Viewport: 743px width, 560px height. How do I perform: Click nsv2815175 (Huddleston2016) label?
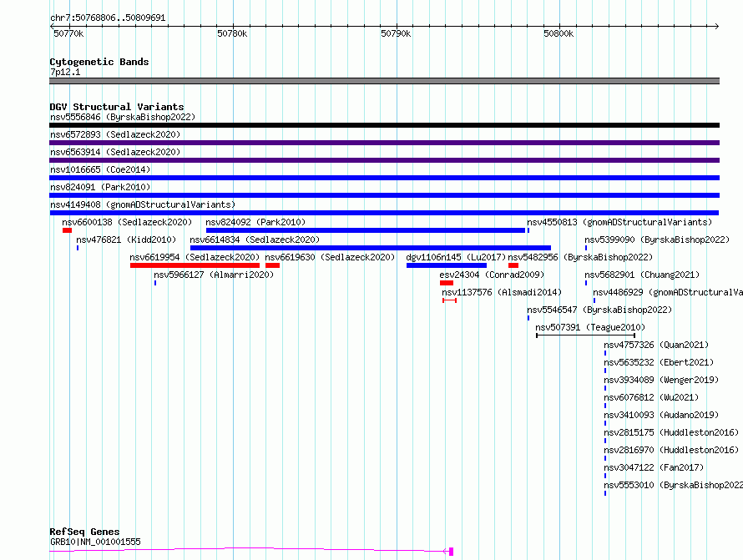click(671, 432)
